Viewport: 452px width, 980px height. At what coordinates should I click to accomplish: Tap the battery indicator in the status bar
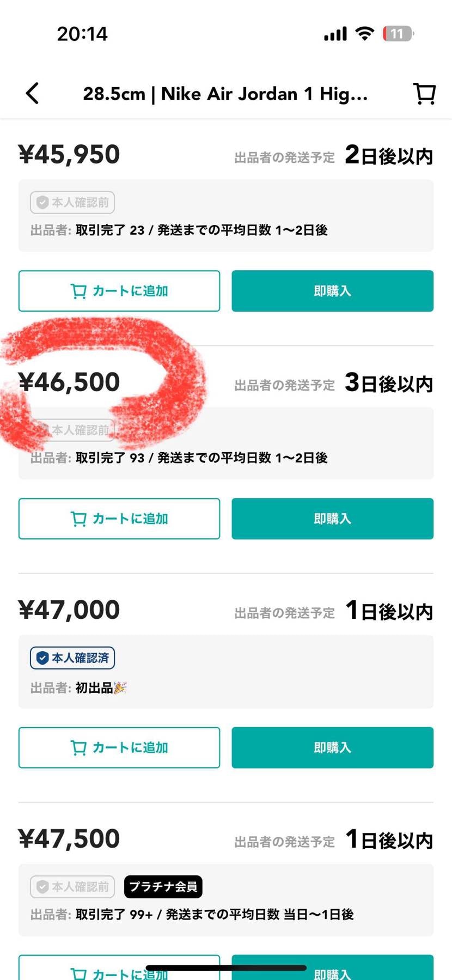tap(397, 34)
